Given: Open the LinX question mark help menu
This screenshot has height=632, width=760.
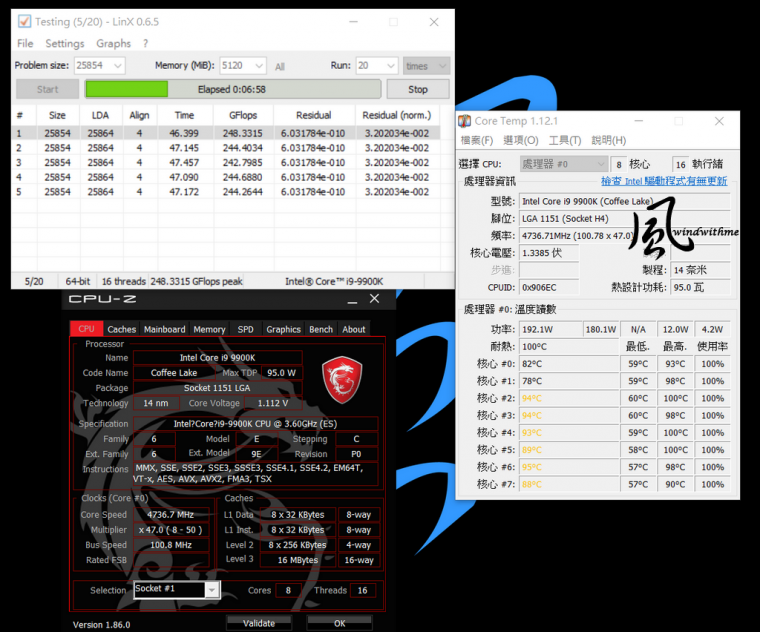Looking at the screenshot, I should pos(145,44).
